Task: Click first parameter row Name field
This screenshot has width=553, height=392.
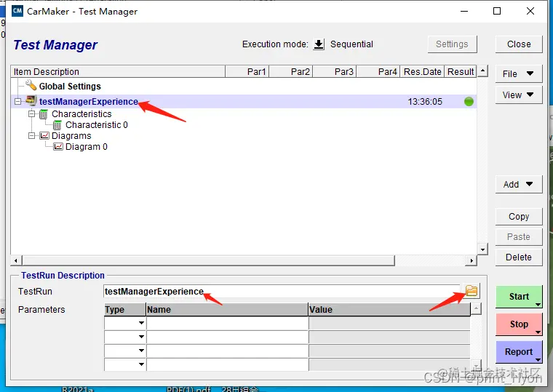Action: point(227,323)
